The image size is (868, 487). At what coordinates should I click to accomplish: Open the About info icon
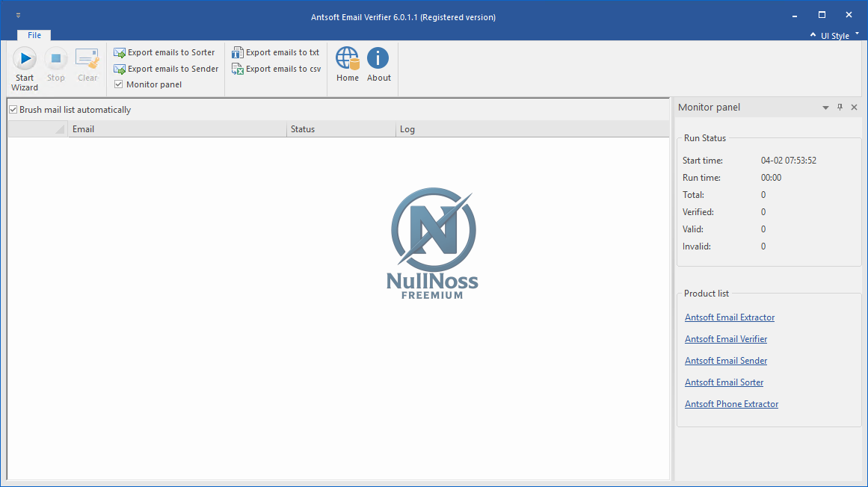point(378,59)
